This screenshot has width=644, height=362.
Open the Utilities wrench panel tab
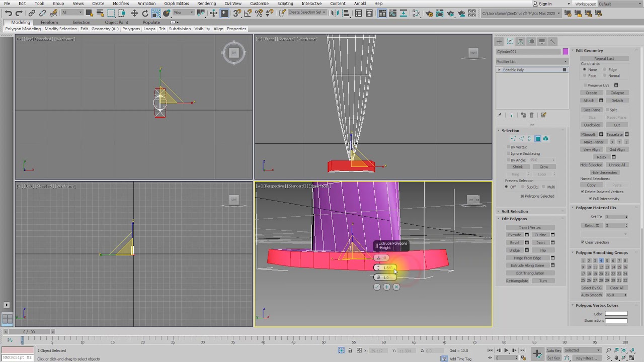[552, 41]
